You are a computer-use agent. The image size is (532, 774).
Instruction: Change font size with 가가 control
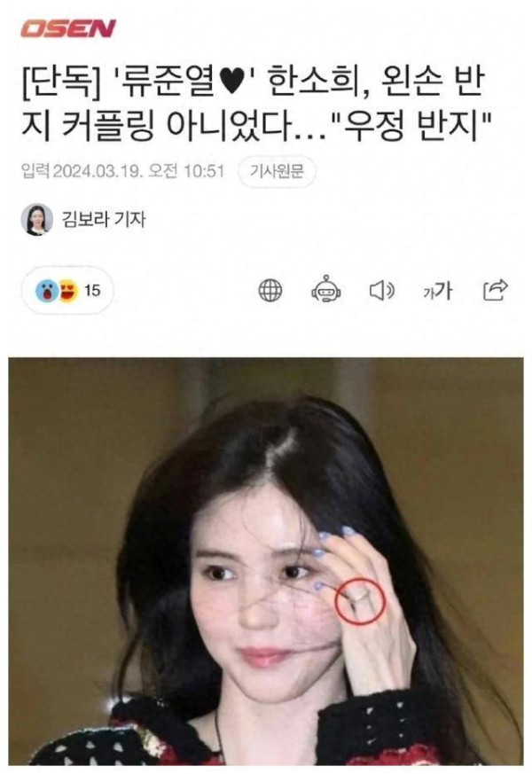[x=437, y=291]
